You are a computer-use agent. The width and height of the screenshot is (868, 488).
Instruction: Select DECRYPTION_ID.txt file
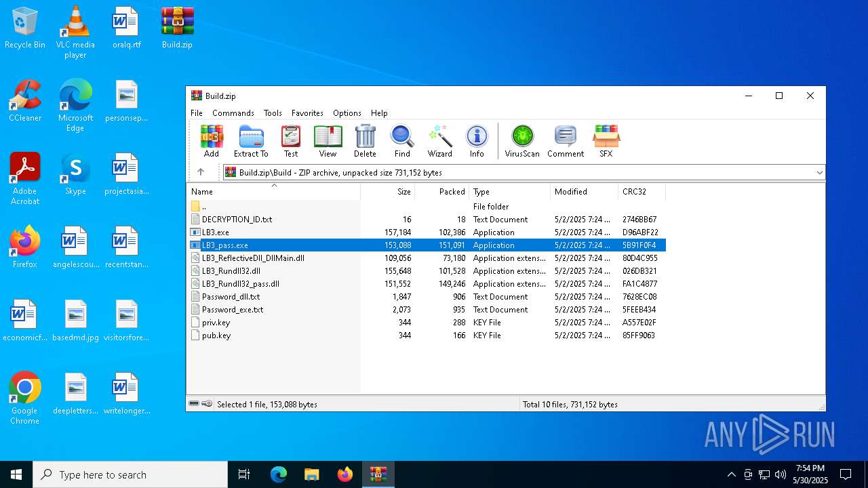pos(427,220)
